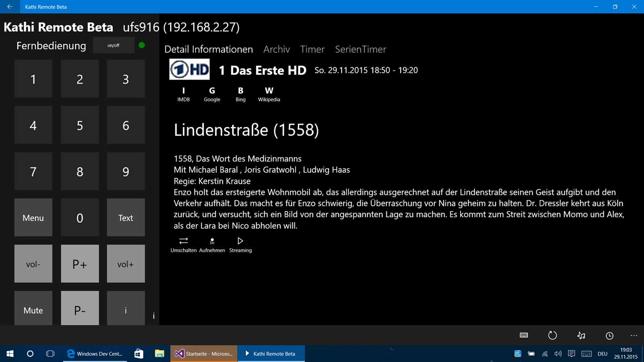644x362 pixels.
Task: Open the remote Menu button
Action: (33, 218)
